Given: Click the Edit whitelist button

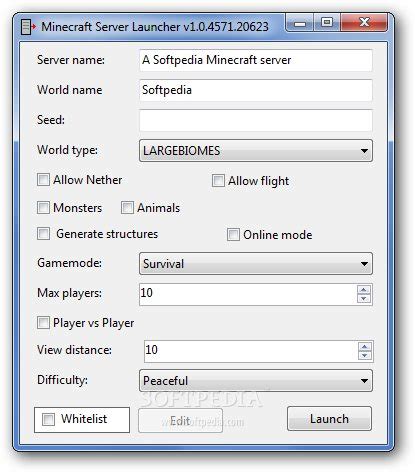Looking at the screenshot, I should (x=180, y=421).
